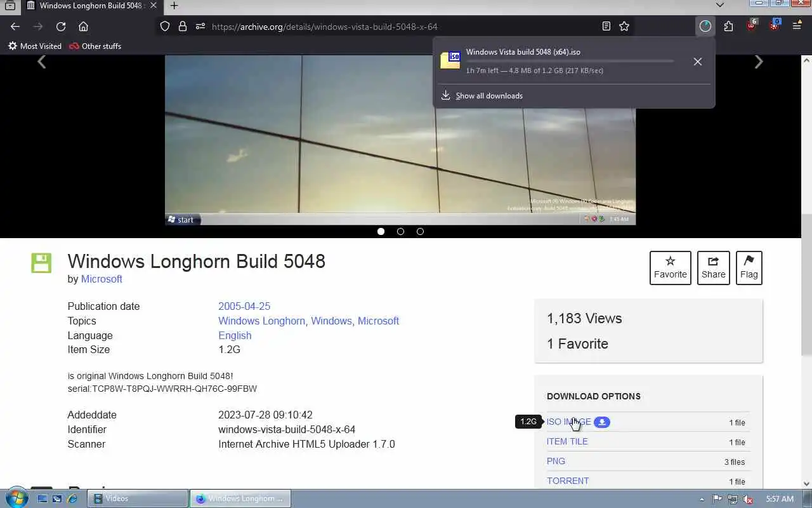
Task: Click Switch between windows quick launch icon
Action: pyautogui.click(x=57, y=499)
